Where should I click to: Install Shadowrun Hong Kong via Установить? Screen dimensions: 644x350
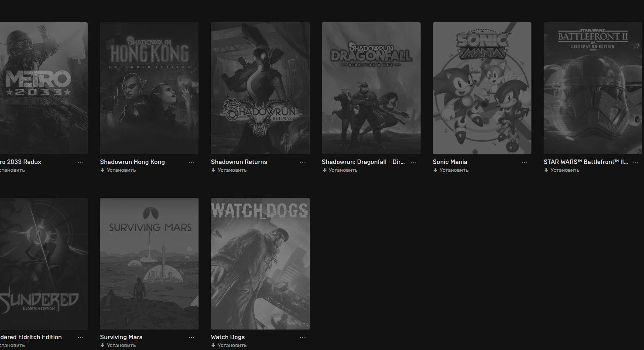tap(118, 170)
